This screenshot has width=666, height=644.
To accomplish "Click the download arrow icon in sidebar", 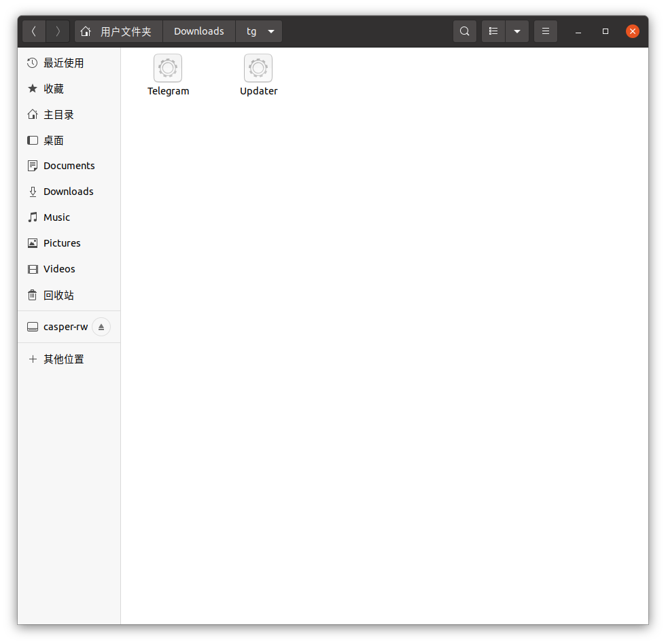I will [x=33, y=192].
